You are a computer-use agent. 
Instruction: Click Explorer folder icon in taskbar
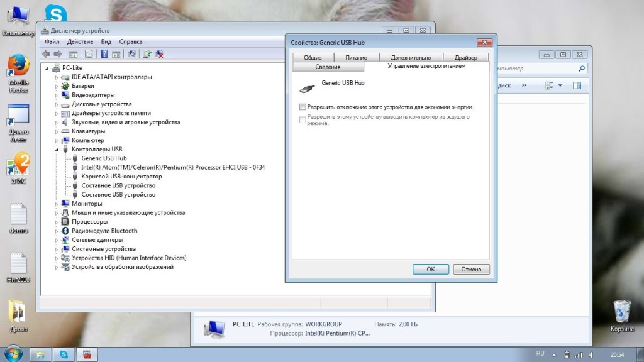pyautogui.click(x=41, y=354)
